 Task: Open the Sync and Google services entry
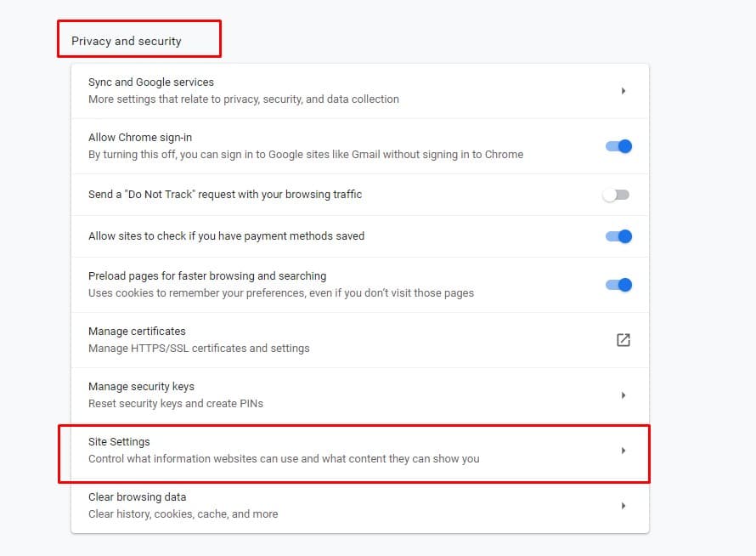click(151, 82)
